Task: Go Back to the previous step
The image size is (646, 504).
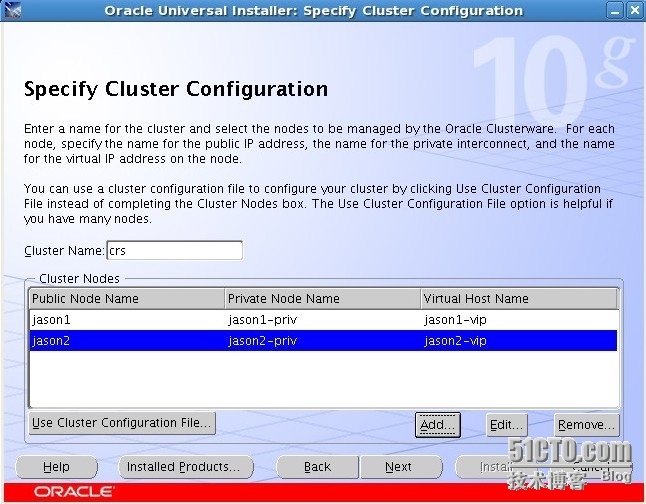Action: pyautogui.click(x=318, y=467)
